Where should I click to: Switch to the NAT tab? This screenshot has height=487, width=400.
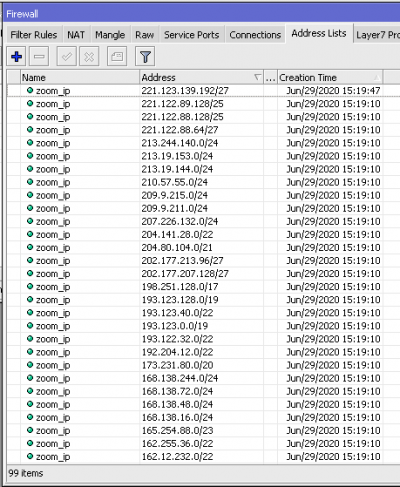(76, 35)
